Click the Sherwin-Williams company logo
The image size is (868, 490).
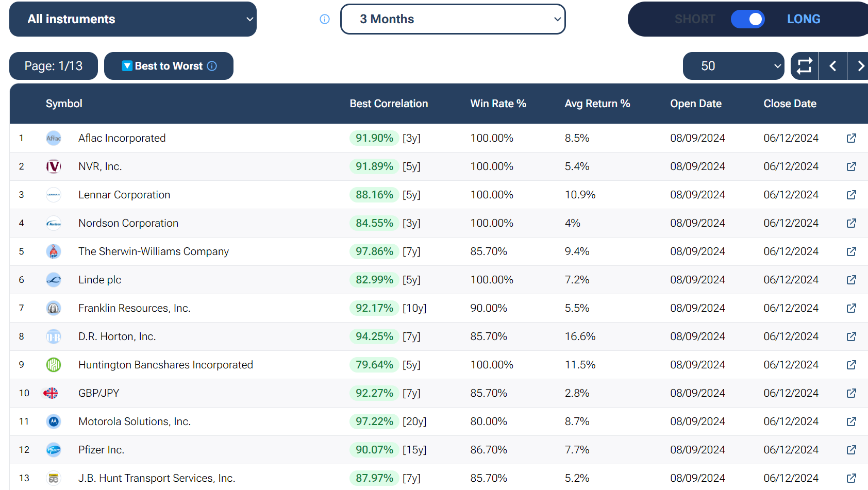[54, 251]
